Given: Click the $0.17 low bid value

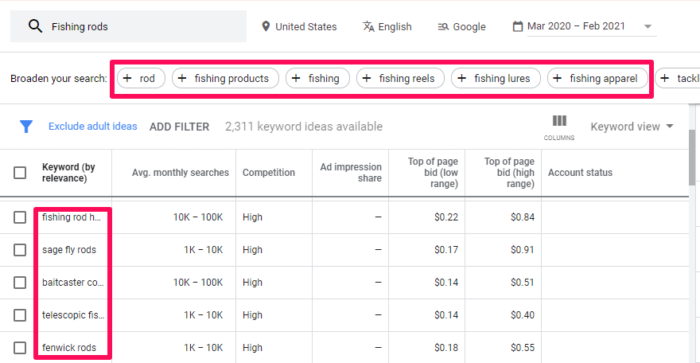Looking at the screenshot, I should click(x=446, y=250).
